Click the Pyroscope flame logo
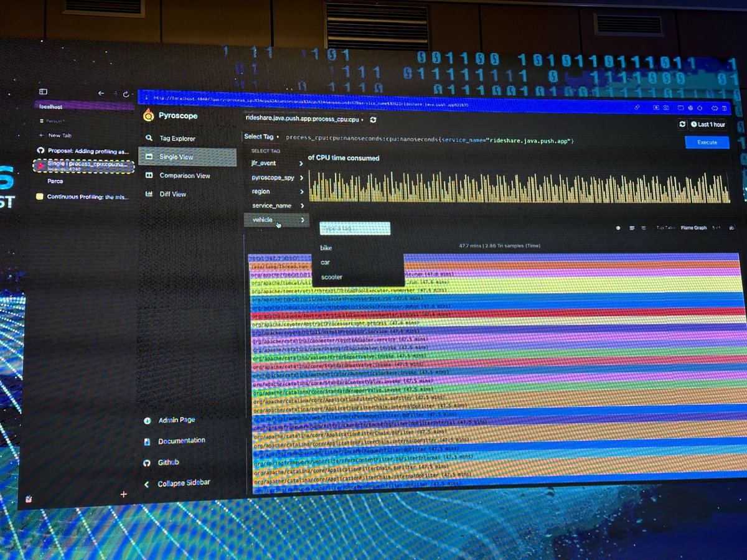 (x=148, y=115)
